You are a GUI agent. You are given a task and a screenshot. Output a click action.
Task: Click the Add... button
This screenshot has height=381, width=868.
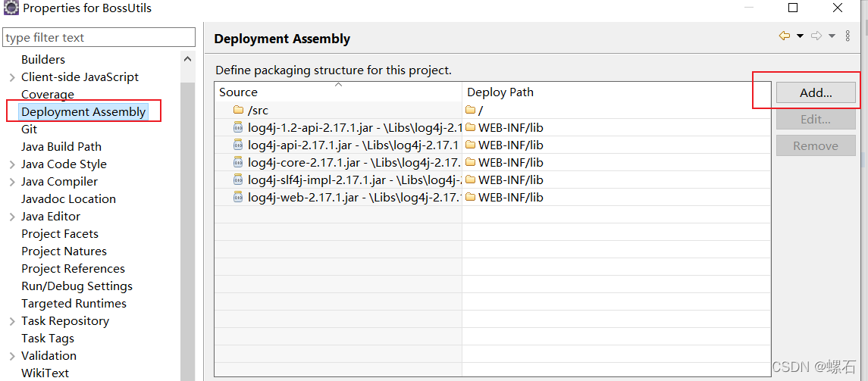pos(816,93)
